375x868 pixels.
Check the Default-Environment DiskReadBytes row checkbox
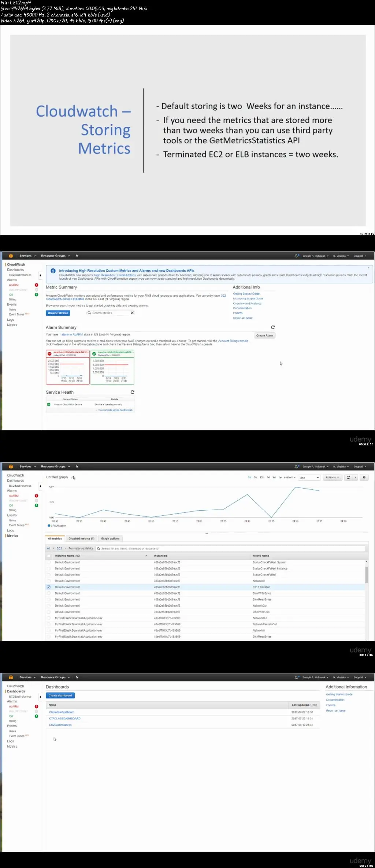pos(49,599)
